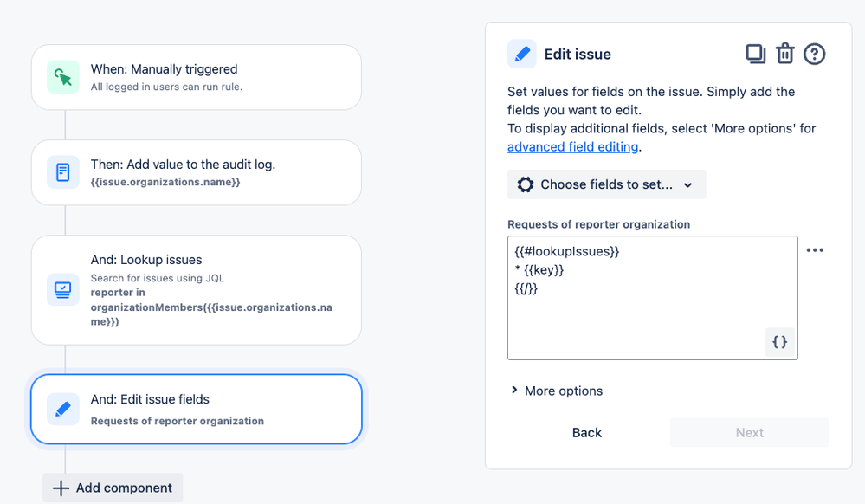Click the duplicate component icon

coord(755,54)
